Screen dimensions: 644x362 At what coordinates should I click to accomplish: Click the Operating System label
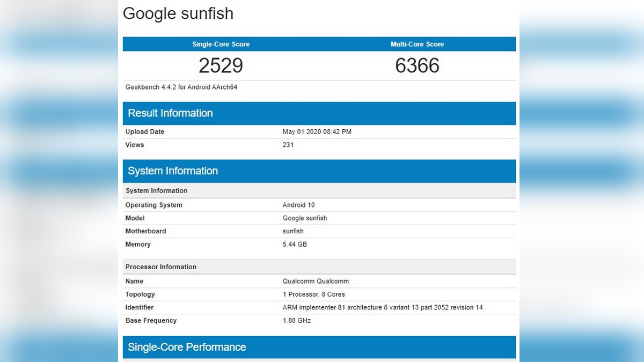(153, 205)
